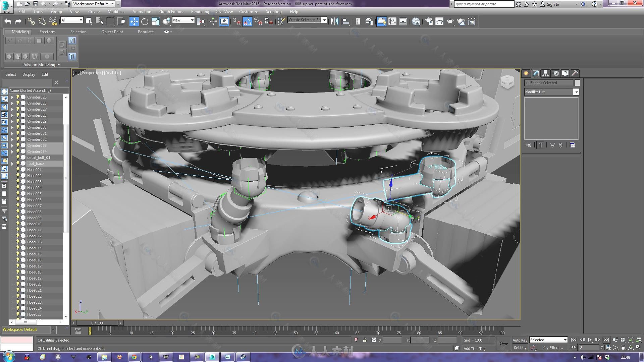Open the selection filter All dropdown
This screenshot has width=644, height=362.
click(x=72, y=20)
